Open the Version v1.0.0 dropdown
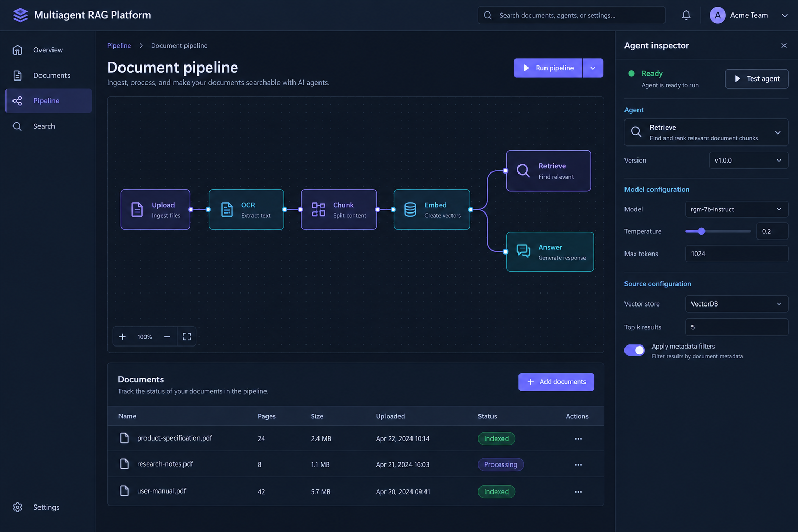 749,161
